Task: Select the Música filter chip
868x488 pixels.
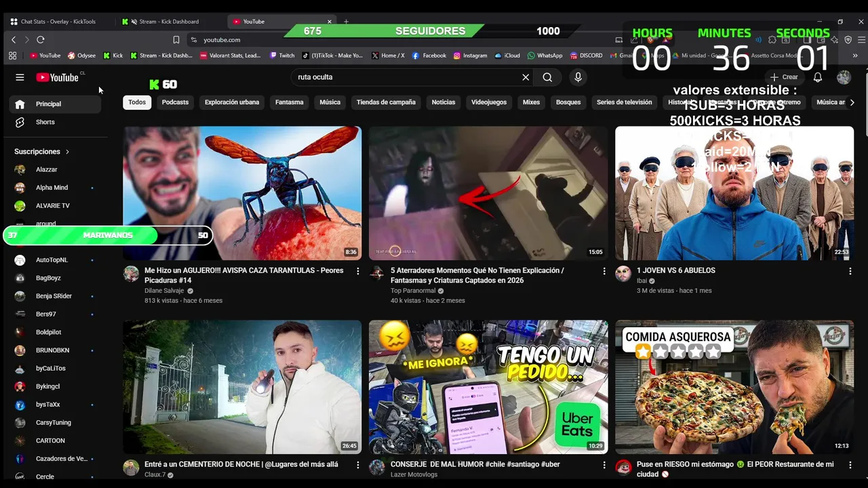Action: 330,102
